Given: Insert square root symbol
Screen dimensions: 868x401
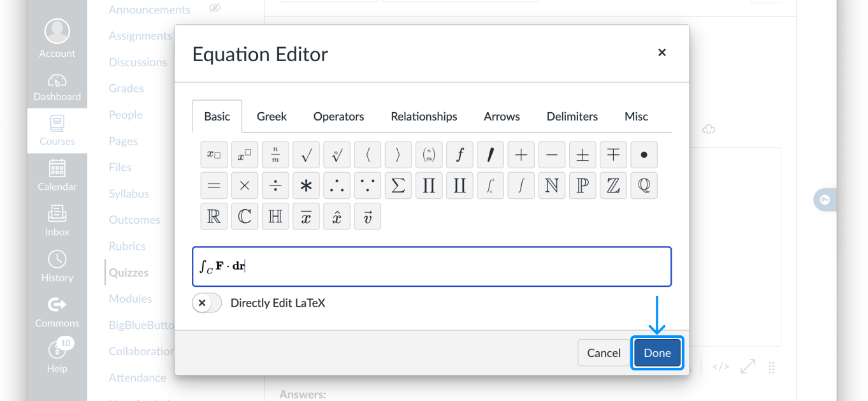Looking at the screenshot, I should click(306, 154).
